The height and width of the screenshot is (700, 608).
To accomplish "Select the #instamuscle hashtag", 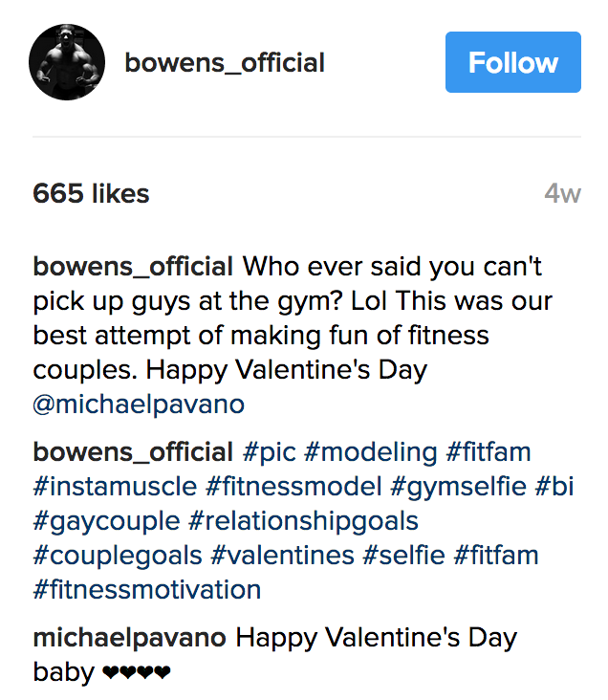I will tap(116, 486).
